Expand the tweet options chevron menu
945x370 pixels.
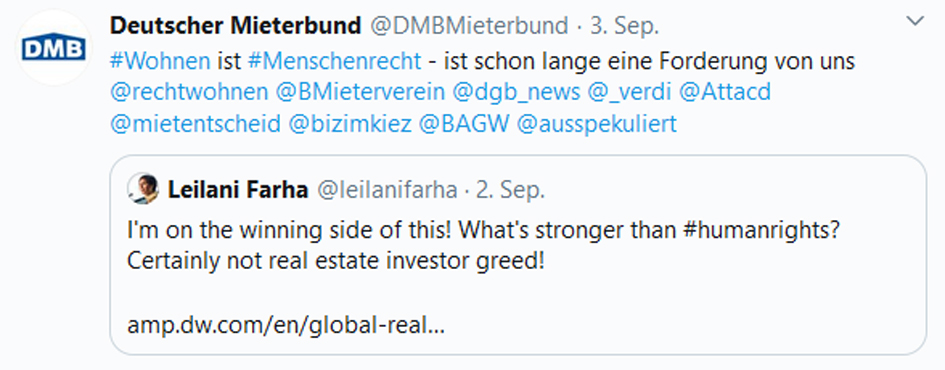(915, 22)
